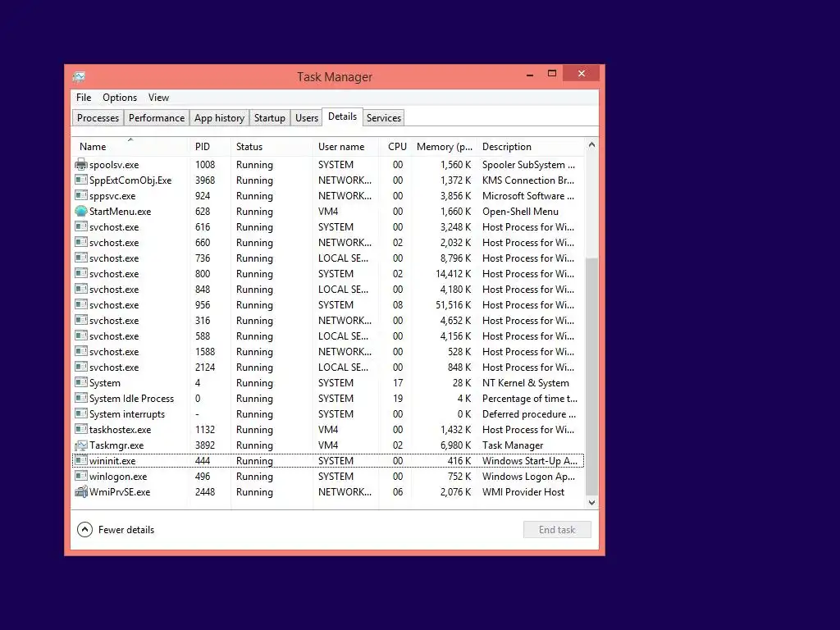840x630 pixels.
Task: Click the taskhostex.exe process icon
Action: [x=81, y=428]
